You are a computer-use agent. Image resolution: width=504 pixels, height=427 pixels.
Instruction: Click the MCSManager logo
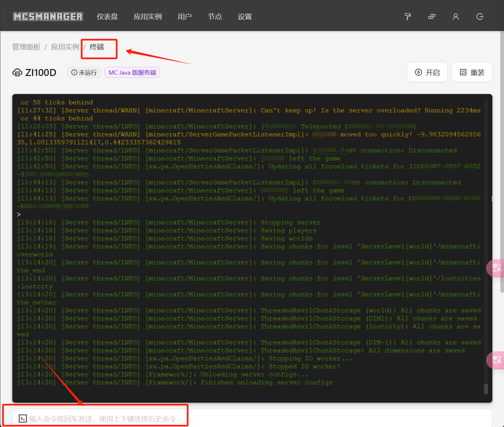pyautogui.click(x=48, y=16)
